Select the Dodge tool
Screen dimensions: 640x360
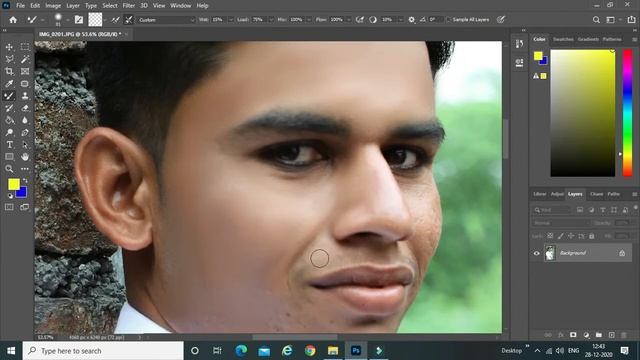click(9, 132)
